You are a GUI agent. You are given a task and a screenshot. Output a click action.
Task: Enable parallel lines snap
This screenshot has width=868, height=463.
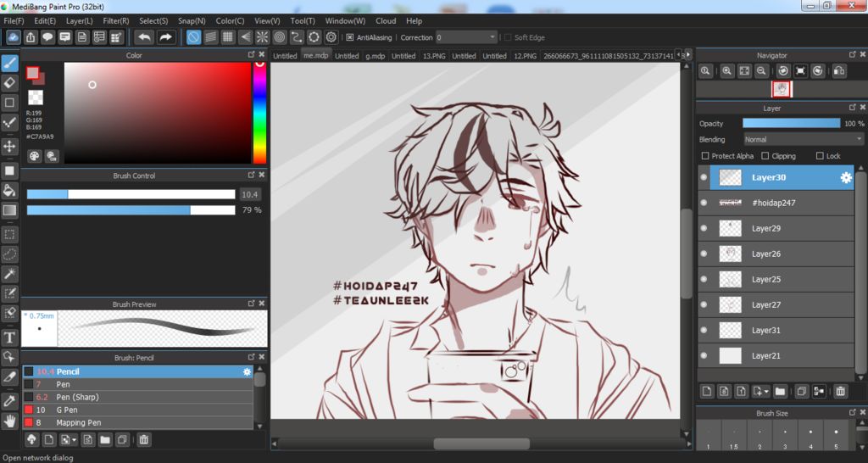pyautogui.click(x=210, y=37)
